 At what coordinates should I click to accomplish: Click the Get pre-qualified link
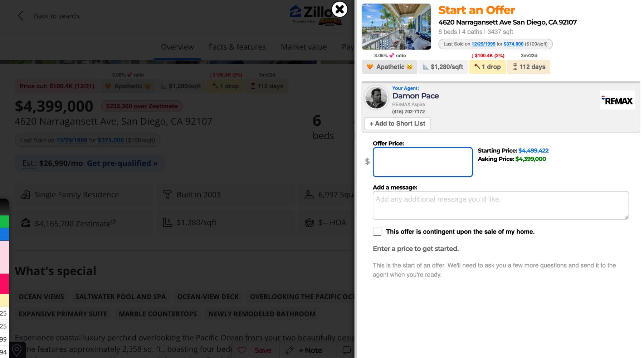click(x=122, y=163)
